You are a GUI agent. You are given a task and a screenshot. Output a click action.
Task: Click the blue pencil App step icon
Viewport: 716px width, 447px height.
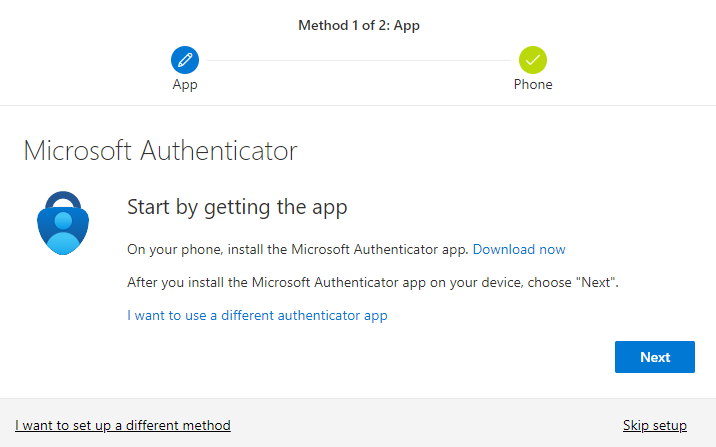pyautogui.click(x=185, y=60)
